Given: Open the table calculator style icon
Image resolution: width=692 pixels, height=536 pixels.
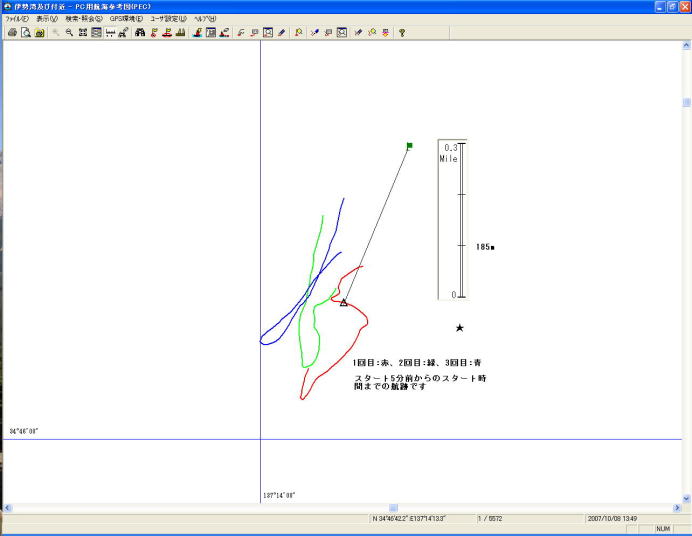Looking at the screenshot, I should 211,32.
